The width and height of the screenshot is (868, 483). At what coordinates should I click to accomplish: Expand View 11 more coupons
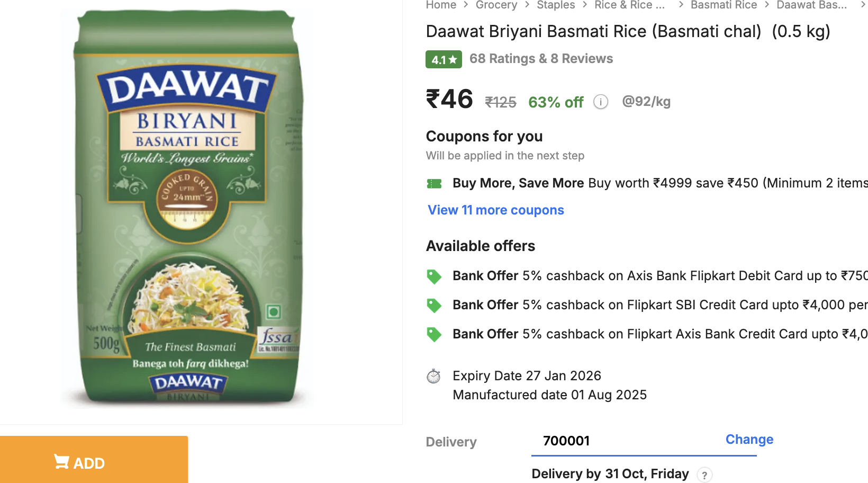tap(496, 210)
